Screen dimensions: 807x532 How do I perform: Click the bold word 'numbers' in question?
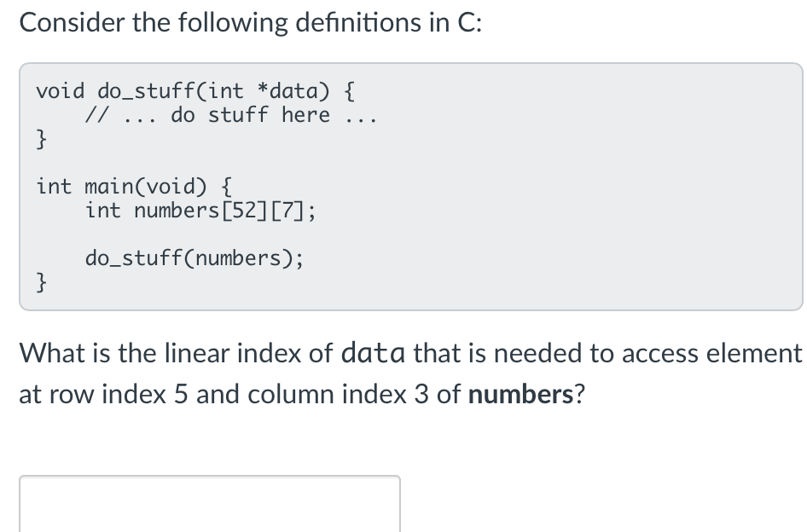(520, 395)
